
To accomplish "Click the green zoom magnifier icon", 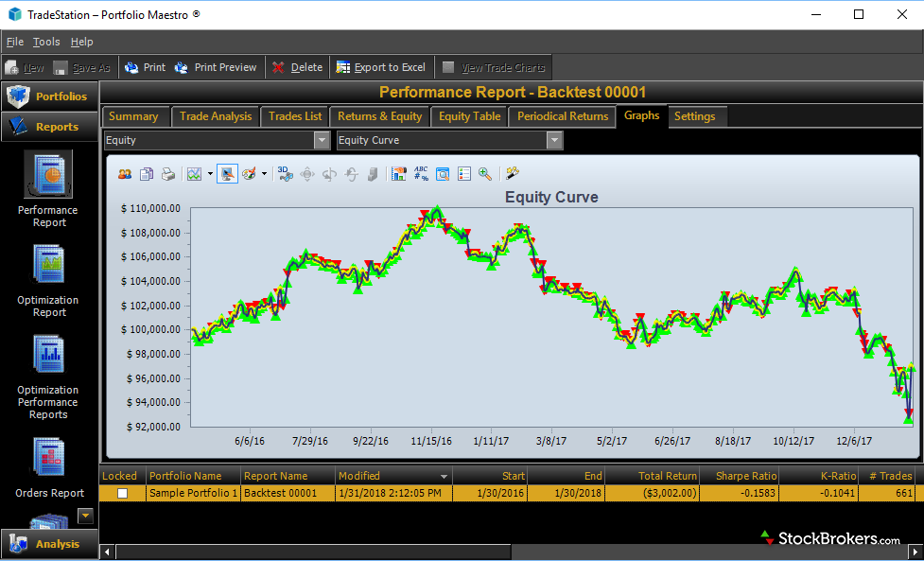I will point(485,174).
